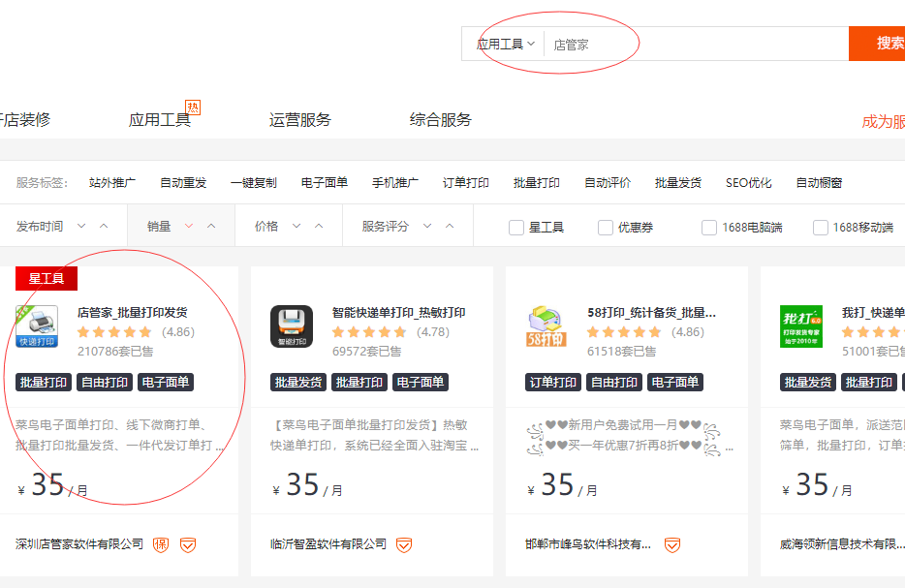
Task: Sort 销量 descending with red down arrow
Action: point(189,227)
